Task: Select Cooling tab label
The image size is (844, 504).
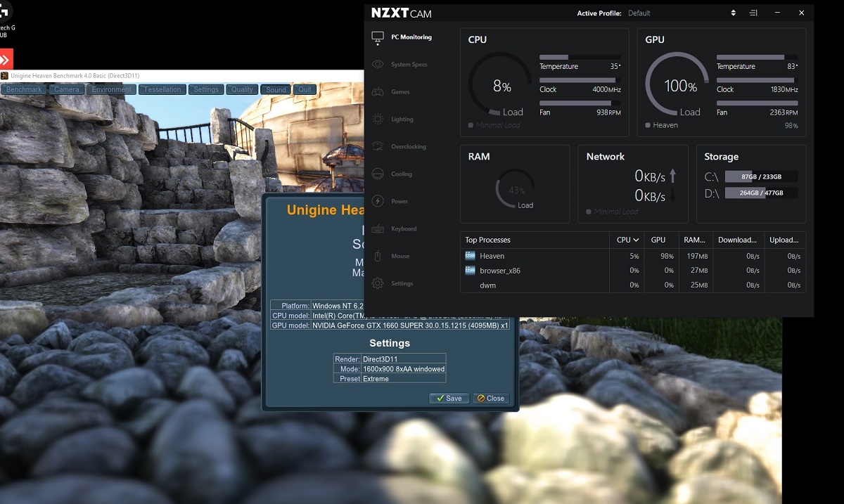Action: click(402, 174)
